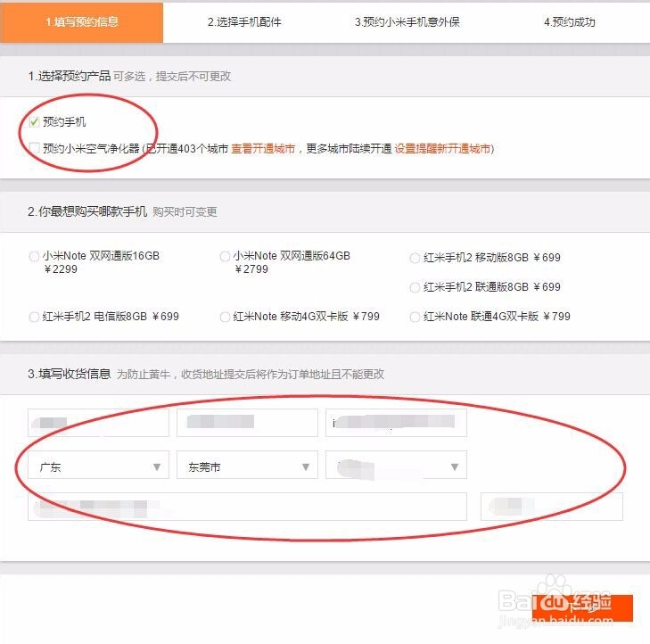Uncheck the 预约手机 checkbox
Viewport: 650px width, 644px height.
[34, 122]
